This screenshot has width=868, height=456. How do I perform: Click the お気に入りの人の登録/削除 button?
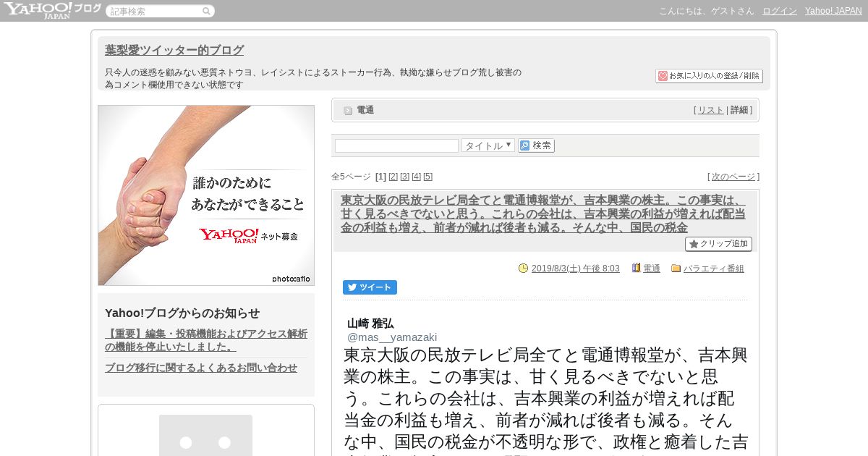tap(709, 76)
